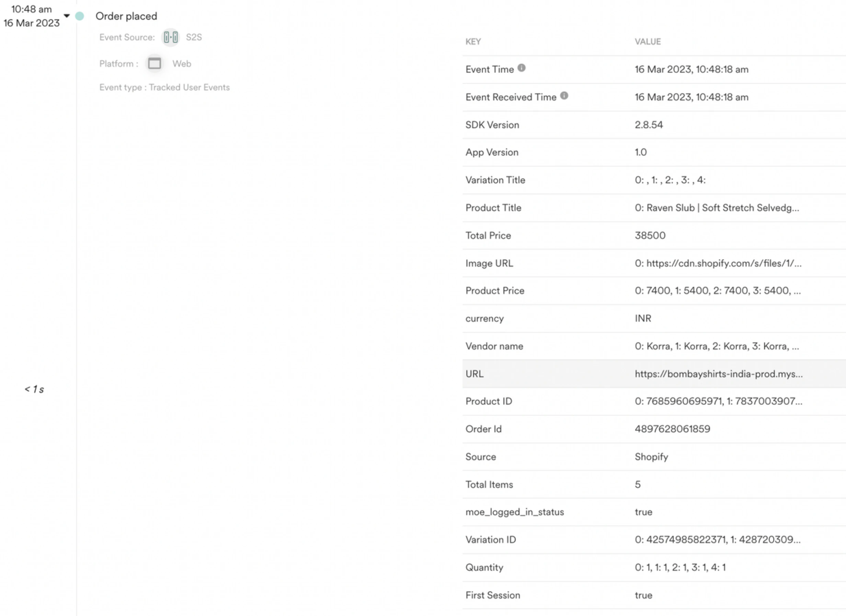This screenshot has height=616, width=846.
Task: Select the Product Title row value
Action: [x=717, y=208]
